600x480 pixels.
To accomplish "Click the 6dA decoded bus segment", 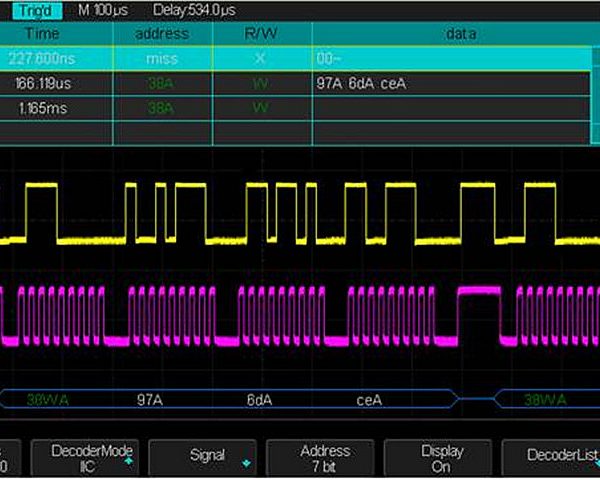I will pyautogui.click(x=260, y=397).
